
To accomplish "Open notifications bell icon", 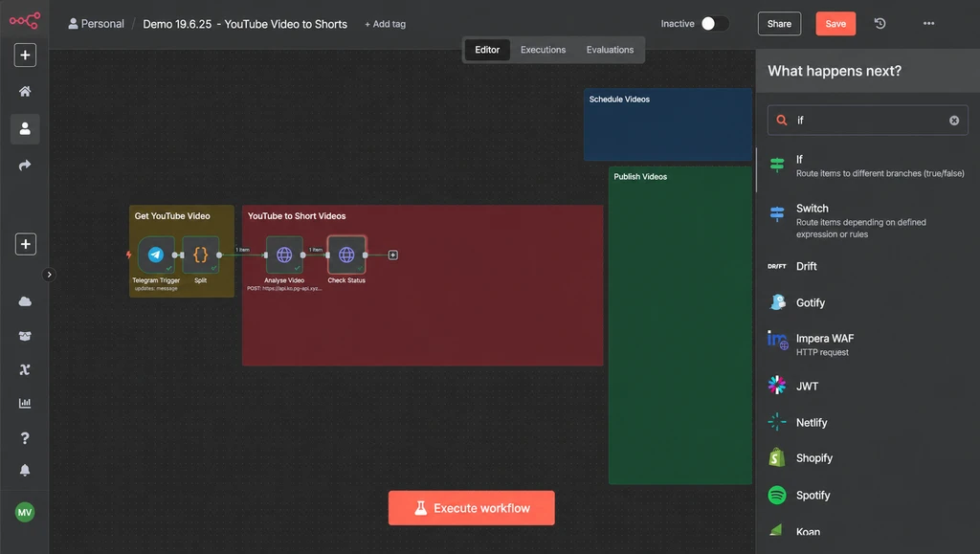I will (x=25, y=471).
